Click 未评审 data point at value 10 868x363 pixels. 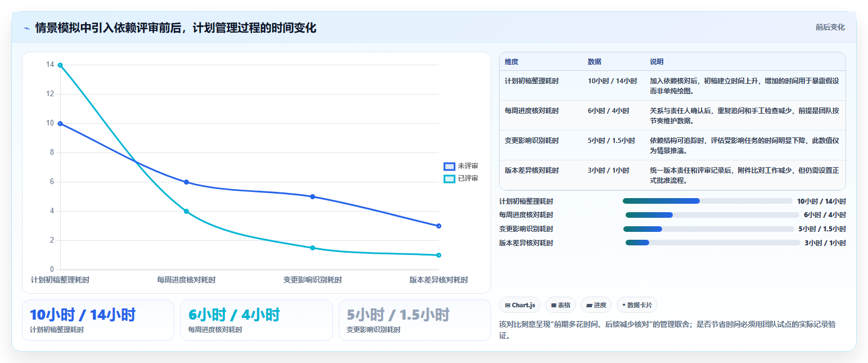(60, 124)
